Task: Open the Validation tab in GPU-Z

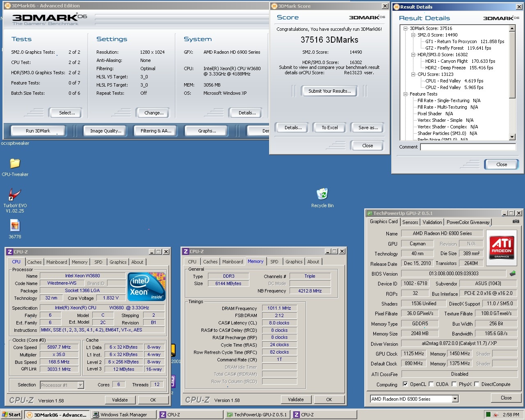Action: pos(432,222)
